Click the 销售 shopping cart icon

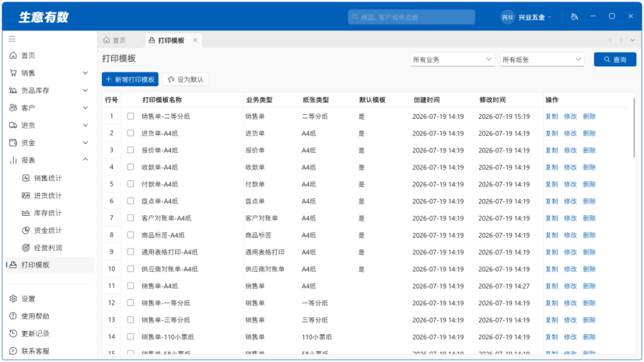click(13, 73)
